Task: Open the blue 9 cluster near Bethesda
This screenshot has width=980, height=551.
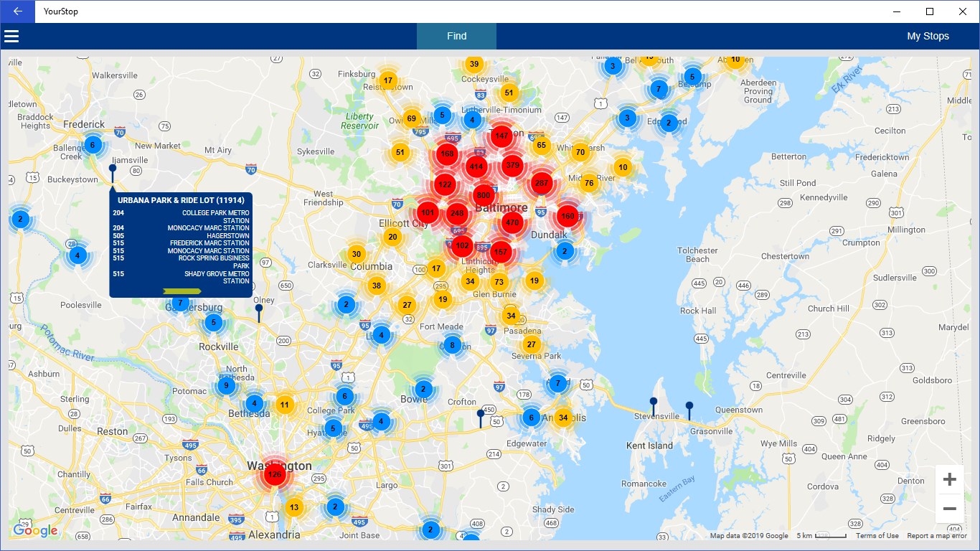Action: (227, 386)
